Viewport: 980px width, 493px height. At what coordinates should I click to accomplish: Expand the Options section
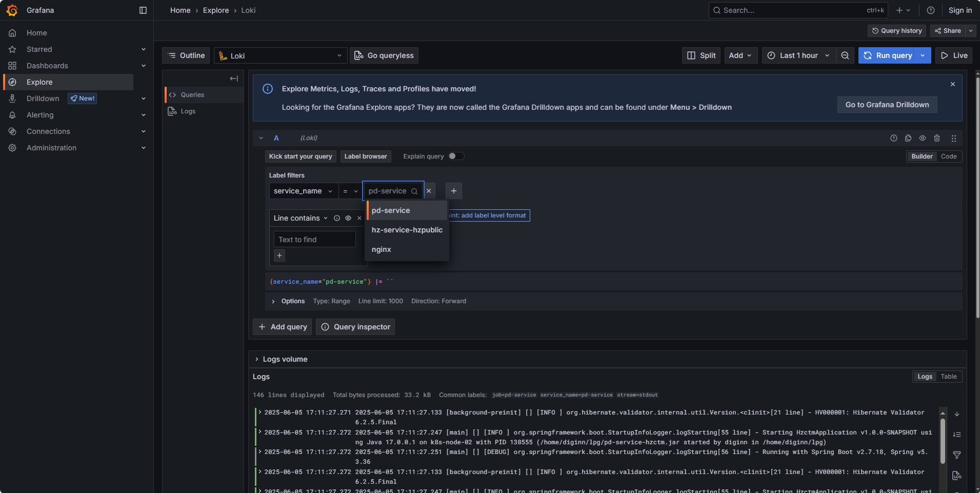tap(273, 301)
